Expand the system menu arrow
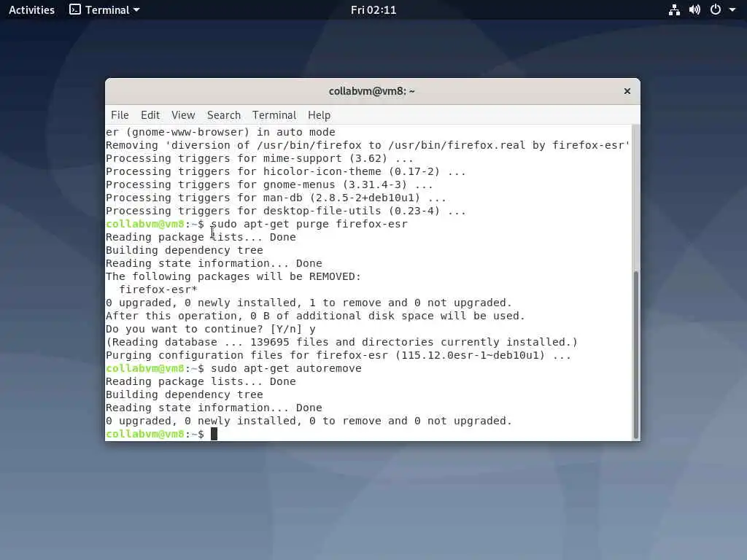This screenshot has width=747, height=560. [x=732, y=9]
